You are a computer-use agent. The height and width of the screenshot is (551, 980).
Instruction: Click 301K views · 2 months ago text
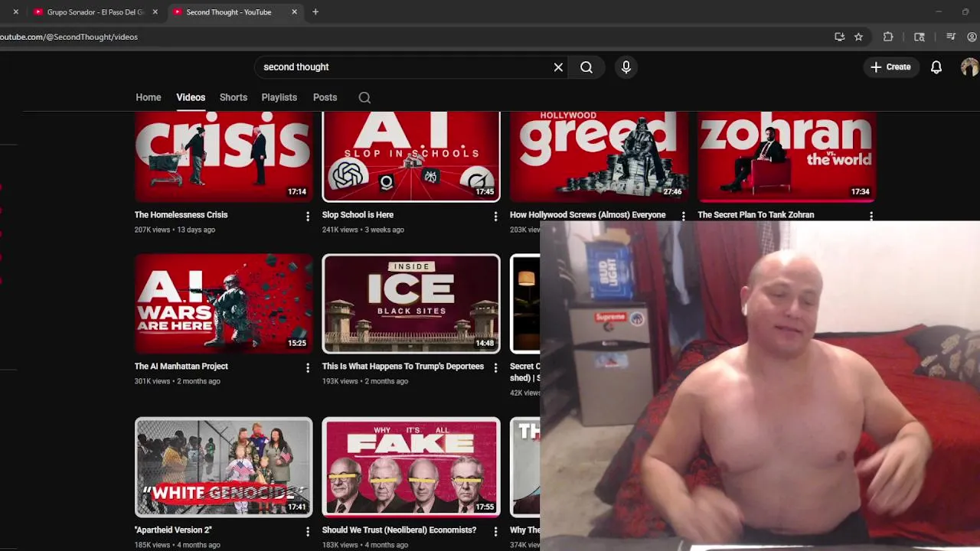tap(177, 381)
